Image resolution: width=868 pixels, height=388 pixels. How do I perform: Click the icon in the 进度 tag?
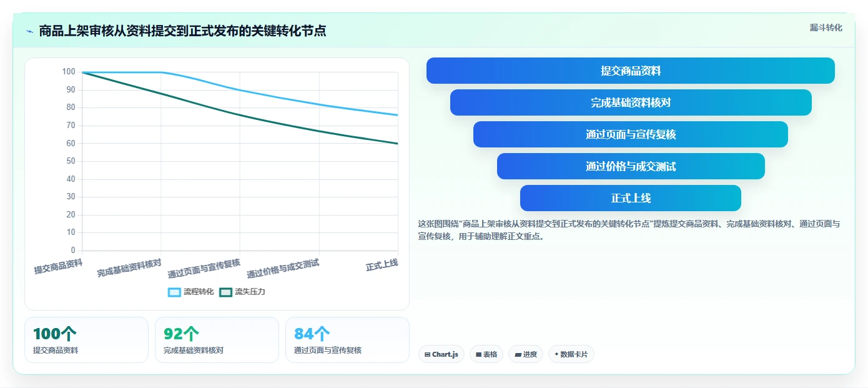[x=518, y=354]
